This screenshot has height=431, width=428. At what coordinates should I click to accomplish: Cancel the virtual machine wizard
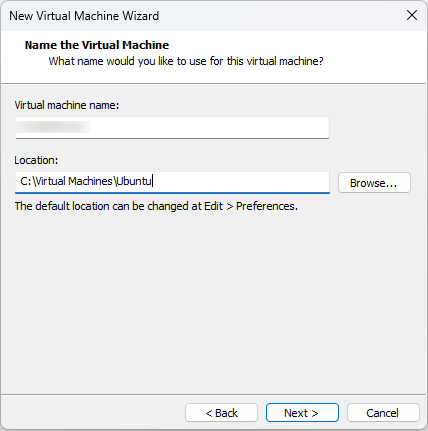(x=383, y=413)
